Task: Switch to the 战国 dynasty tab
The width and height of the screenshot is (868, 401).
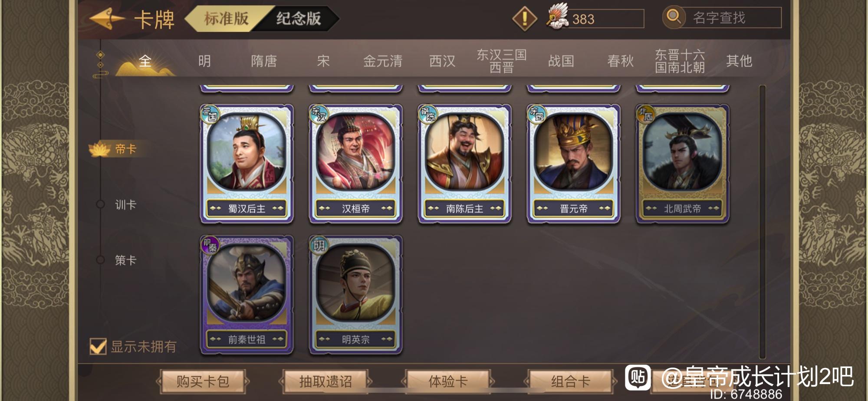Action: point(561,61)
